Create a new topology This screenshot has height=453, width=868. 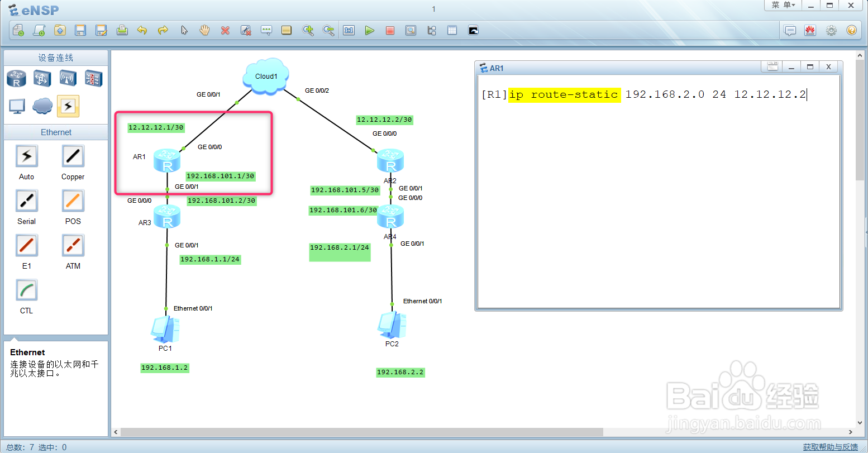18,30
